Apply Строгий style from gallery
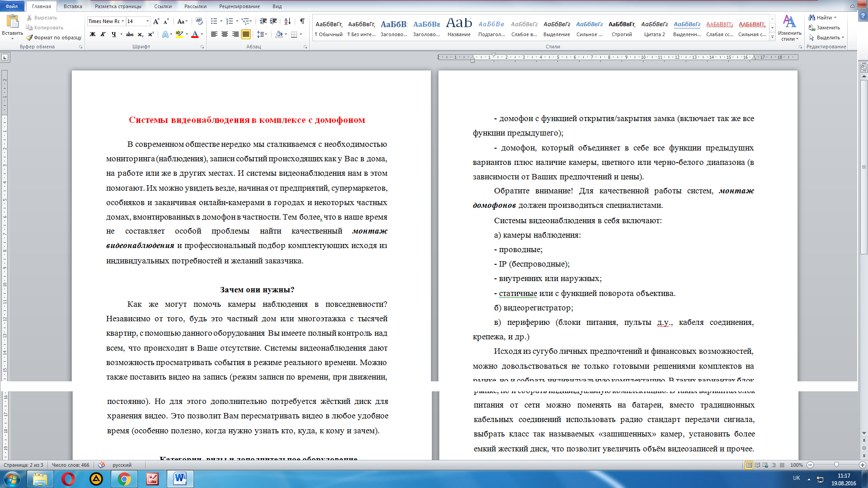 click(x=622, y=28)
